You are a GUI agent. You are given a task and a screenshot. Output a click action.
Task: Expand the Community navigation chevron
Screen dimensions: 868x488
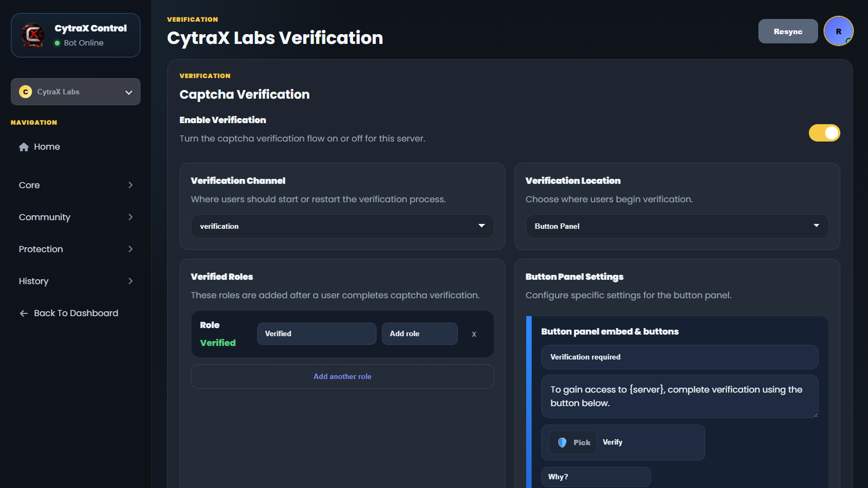[130, 217]
